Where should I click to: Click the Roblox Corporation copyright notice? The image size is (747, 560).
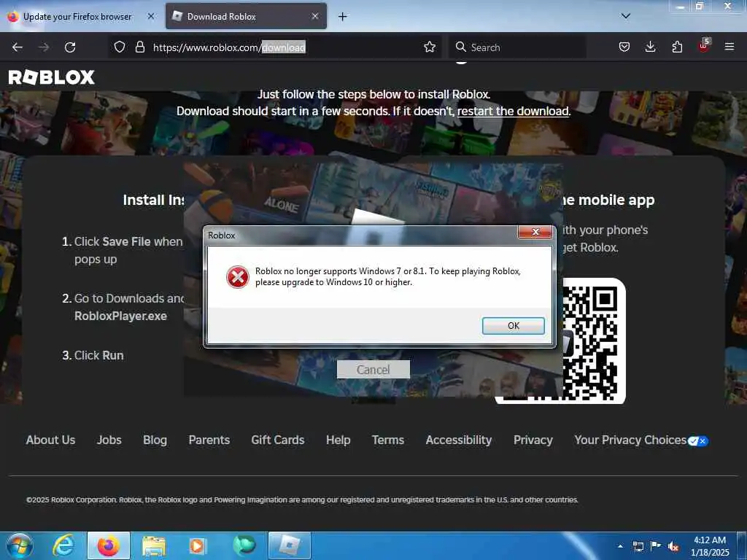point(302,499)
